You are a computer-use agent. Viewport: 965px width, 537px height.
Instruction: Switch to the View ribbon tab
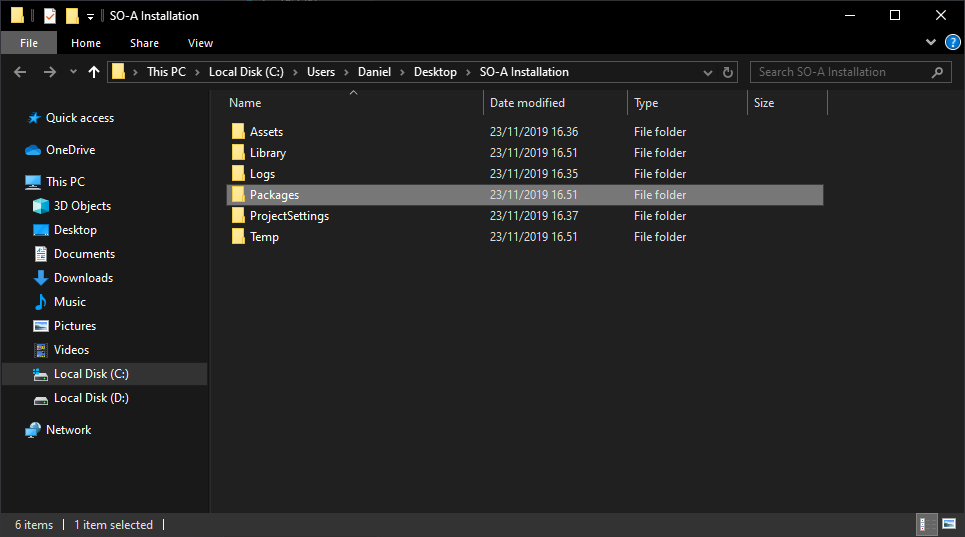(200, 43)
